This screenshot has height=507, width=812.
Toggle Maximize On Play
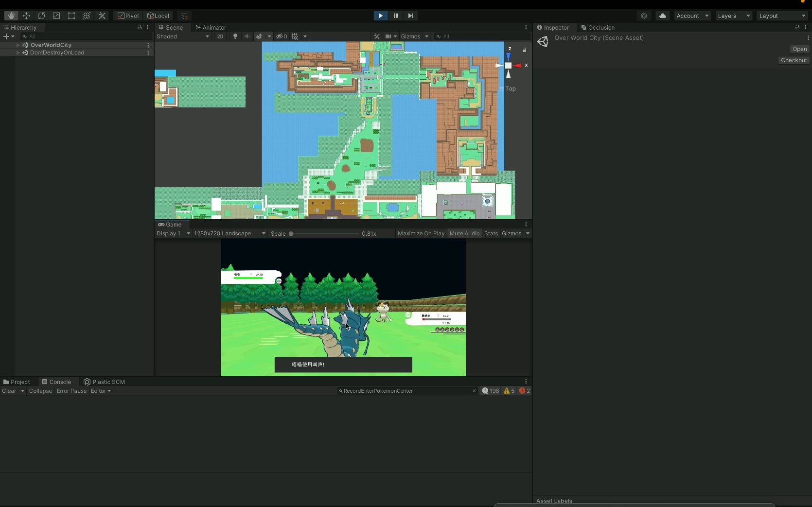tap(421, 233)
